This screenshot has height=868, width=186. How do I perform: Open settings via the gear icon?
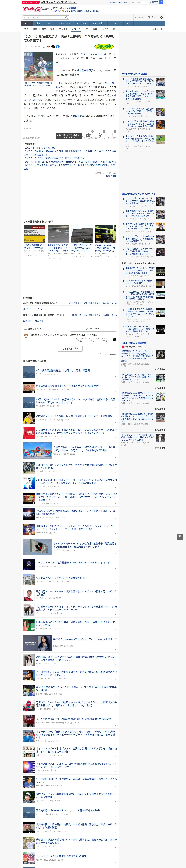point(161,17)
